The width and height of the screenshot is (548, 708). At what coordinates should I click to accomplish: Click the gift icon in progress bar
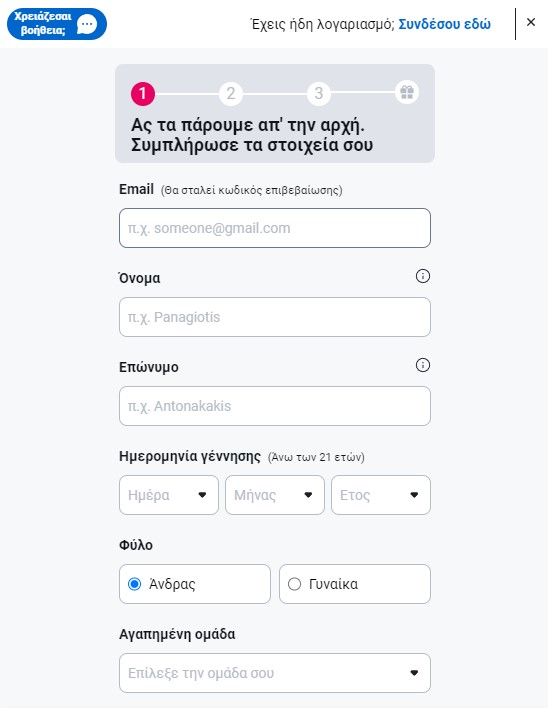click(407, 93)
